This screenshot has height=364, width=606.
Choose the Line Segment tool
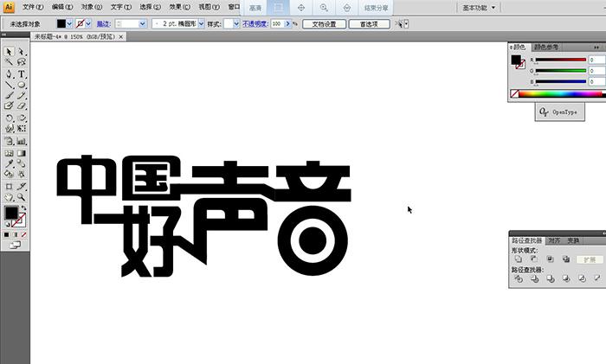point(9,85)
